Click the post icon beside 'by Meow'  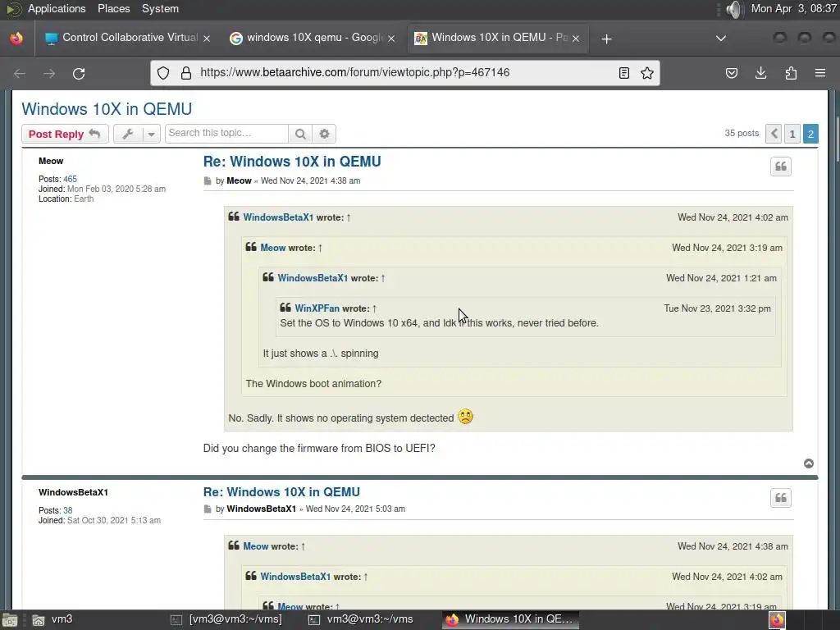click(208, 181)
